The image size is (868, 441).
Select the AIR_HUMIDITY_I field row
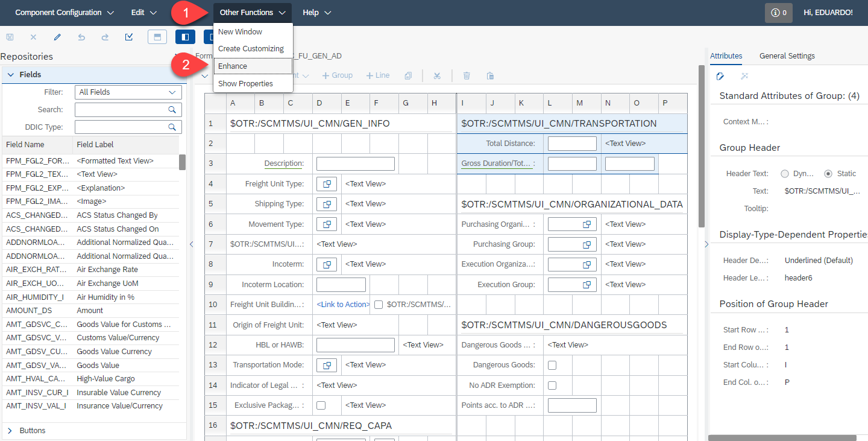(x=91, y=297)
